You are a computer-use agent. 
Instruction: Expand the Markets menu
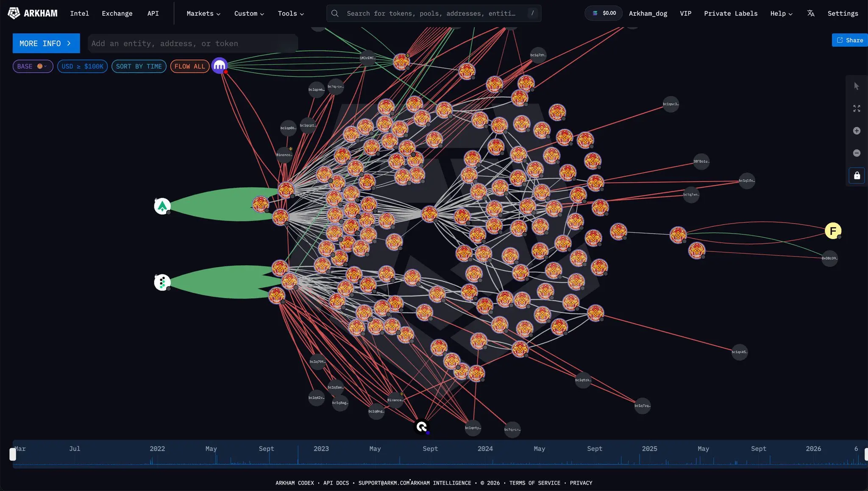203,14
